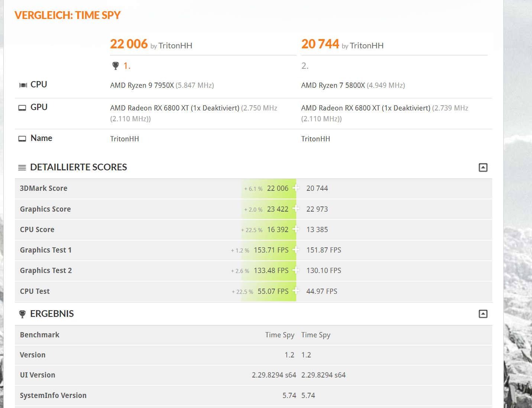Click the plus icon in CPU Test row
Viewport: 532px width, 408px height.
[296, 290]
